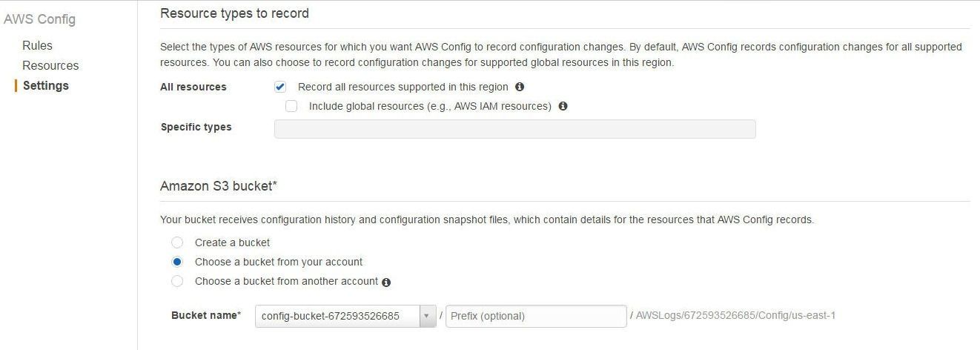
Task: Click the Specific types input field
Action: click(515, 129)
